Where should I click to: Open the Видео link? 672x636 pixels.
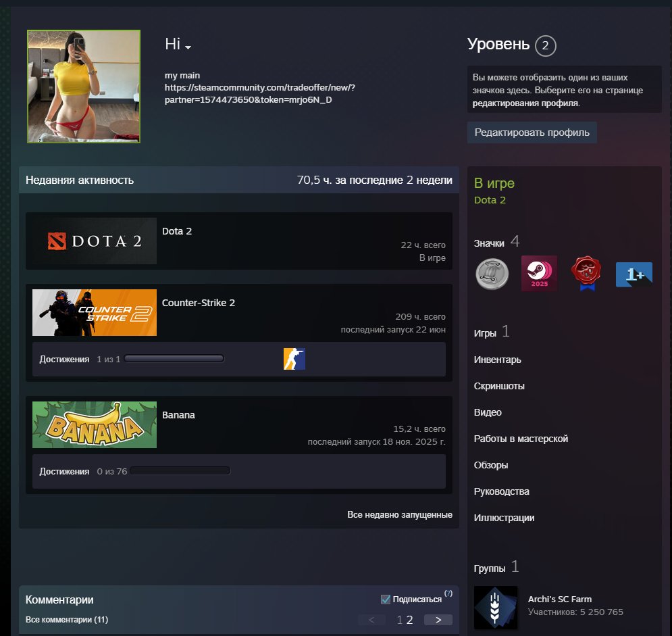488,412
